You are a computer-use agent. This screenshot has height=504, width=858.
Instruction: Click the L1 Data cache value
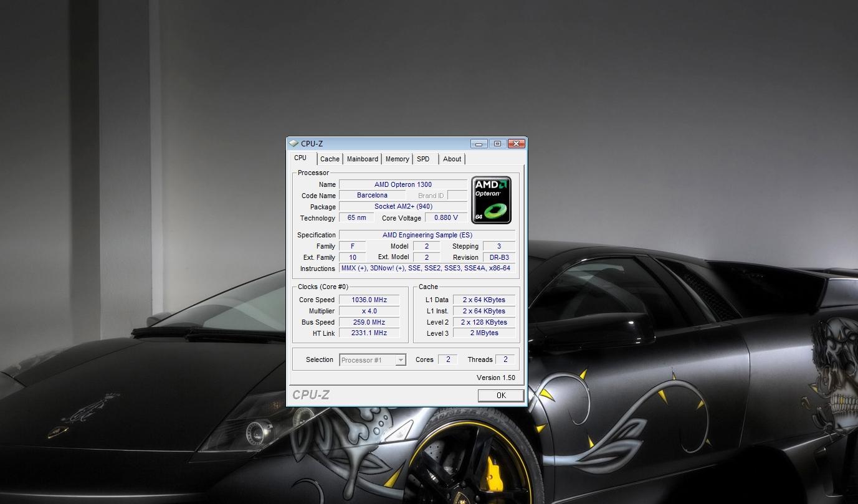[x=484, y=300]
